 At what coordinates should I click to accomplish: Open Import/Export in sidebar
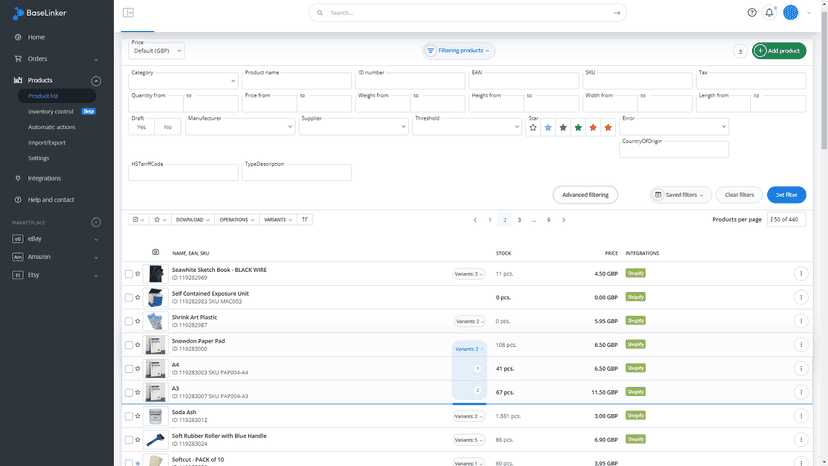coord(46,143)
